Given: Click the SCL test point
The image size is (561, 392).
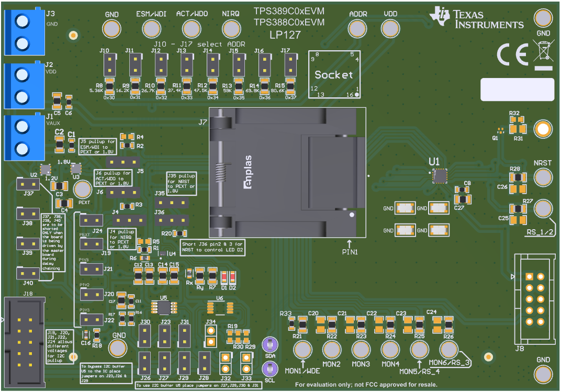Looking at the screenshot, I should click(270, 368).
